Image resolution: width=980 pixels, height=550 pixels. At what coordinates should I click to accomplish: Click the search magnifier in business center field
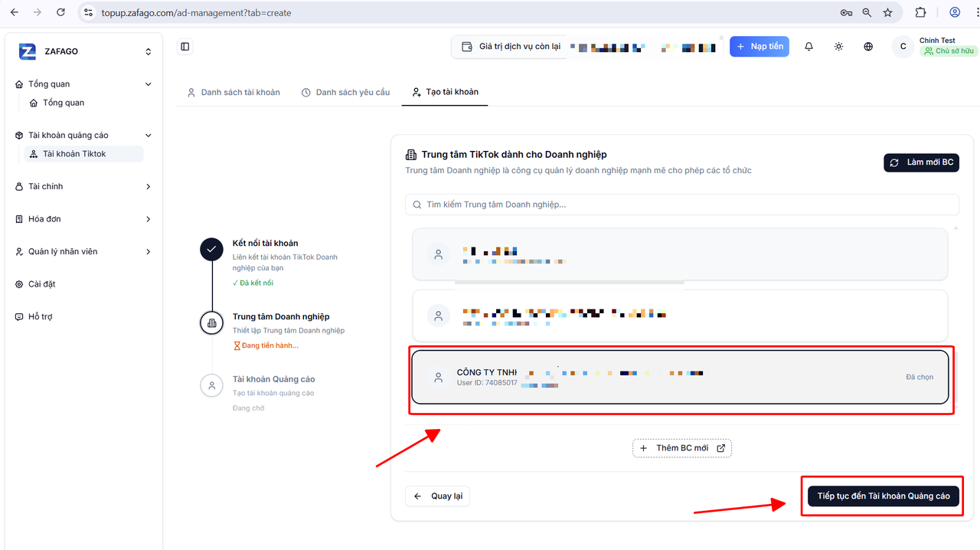417,205
